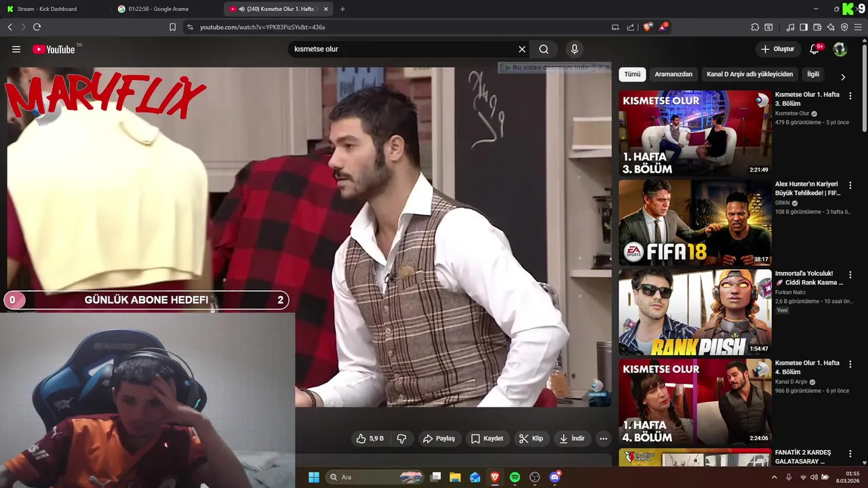
Task: Save video with Kaydet button
Action: (487, 439)
